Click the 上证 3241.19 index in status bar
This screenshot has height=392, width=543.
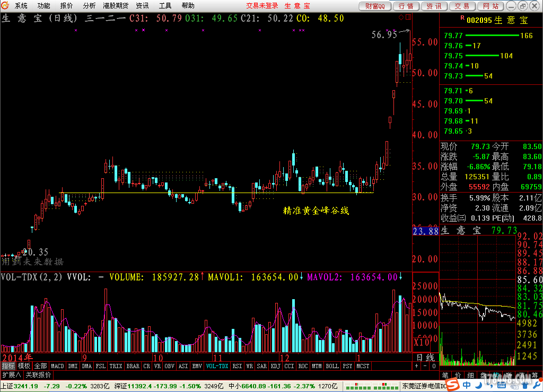coord(20,386)
